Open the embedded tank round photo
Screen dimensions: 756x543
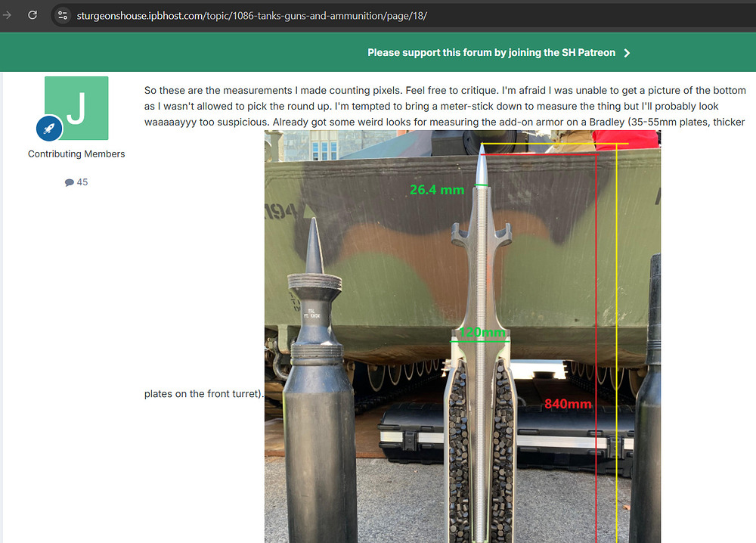[x=463, y=337]
